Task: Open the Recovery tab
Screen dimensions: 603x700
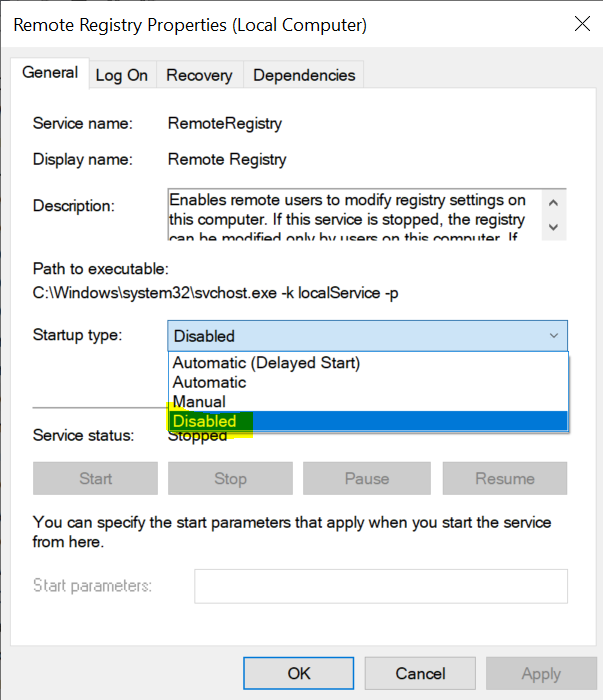Action: (x=199, y=75)
